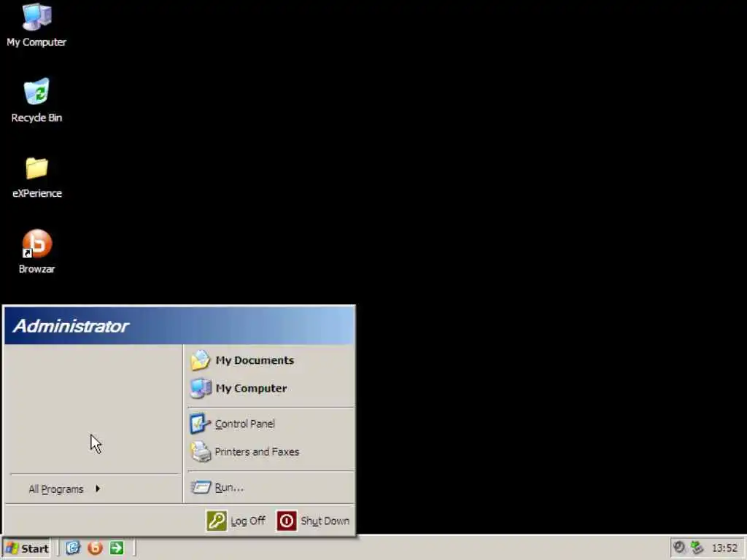Image resolution: width=747 pixels, height=560 pixels.
Task: Click the first system tray icon
Action: [x=679, y=548]
